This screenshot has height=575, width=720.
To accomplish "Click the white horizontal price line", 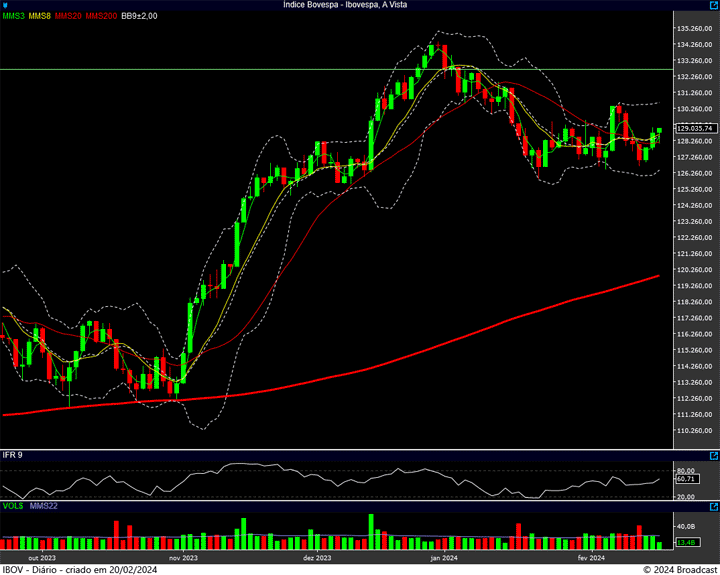I will pos(300,69).
